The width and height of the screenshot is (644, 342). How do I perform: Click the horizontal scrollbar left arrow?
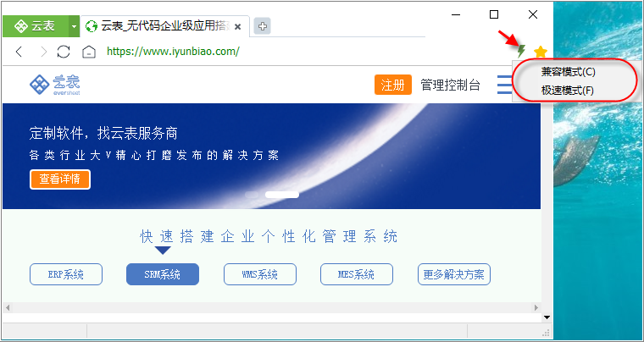tap(8, 307)
